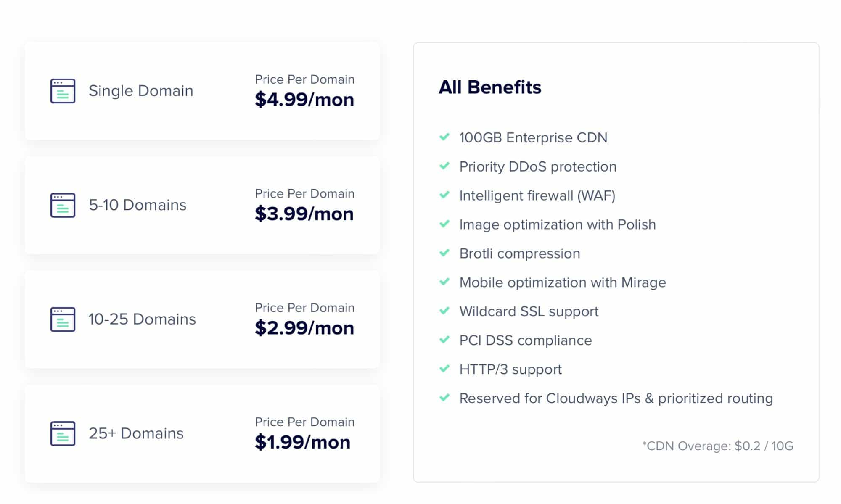
Task: Click checkmark beside PCI DSS compliance
Action: point(444,340)
